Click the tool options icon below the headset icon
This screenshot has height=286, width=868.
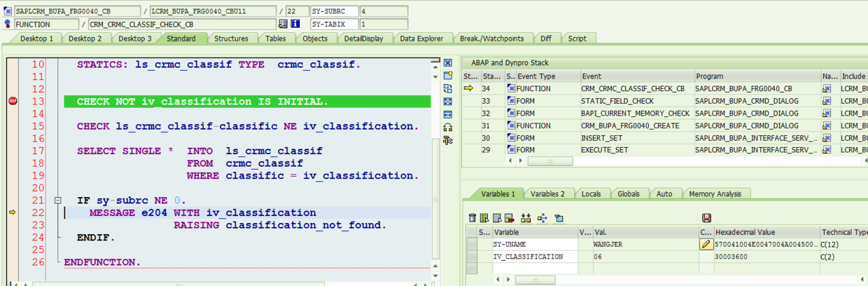click(448, 140)
